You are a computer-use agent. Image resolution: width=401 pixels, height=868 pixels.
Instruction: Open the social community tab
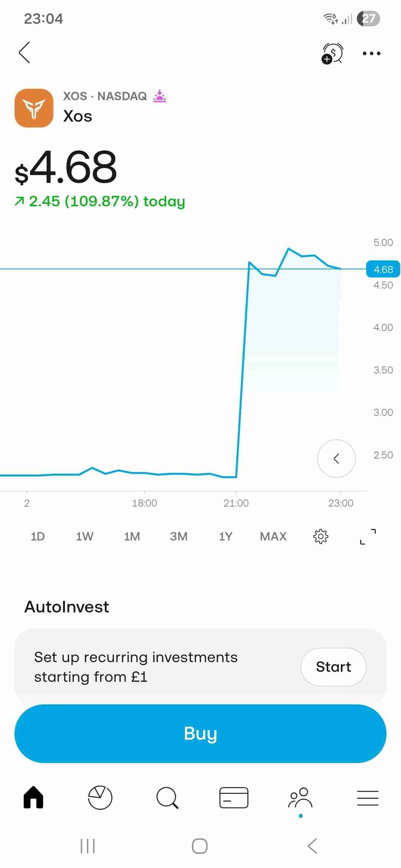point(300,798)
